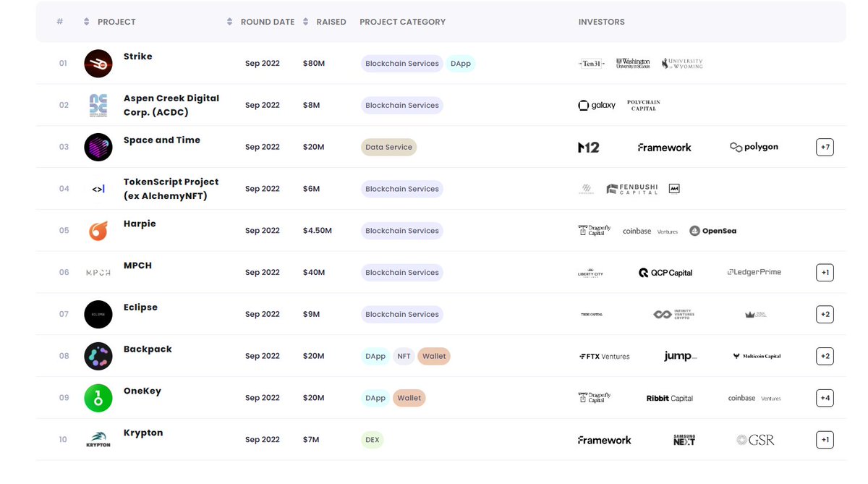
Task: Click the QCP Capital logo
Action: 665,273
